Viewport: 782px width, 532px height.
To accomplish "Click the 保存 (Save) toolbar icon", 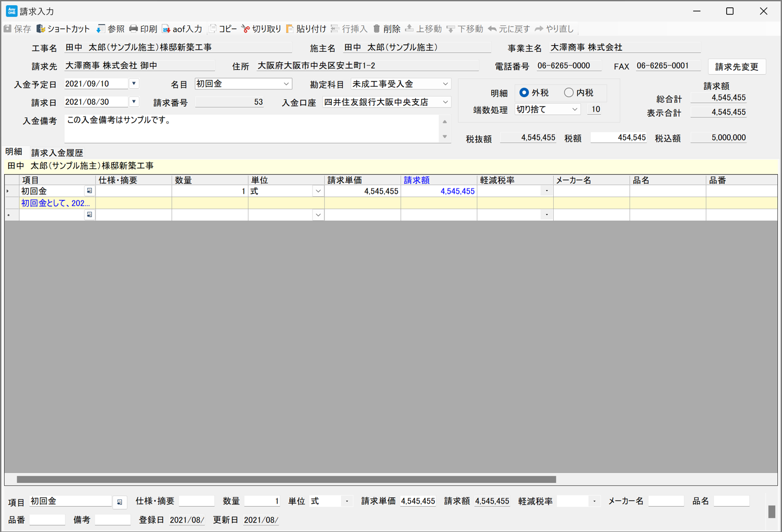I will click(8, 29).
